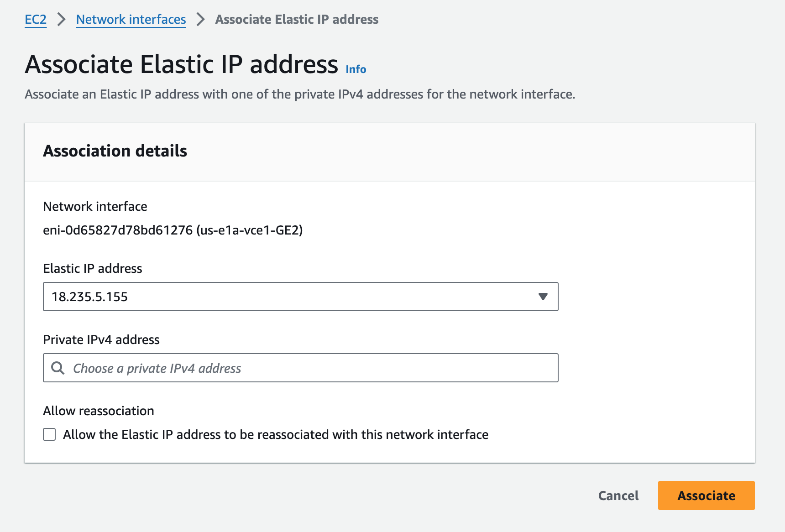Focus the Choose a private IPv4 address box
This screenshot has width=785, height=532.
(301, 368)
